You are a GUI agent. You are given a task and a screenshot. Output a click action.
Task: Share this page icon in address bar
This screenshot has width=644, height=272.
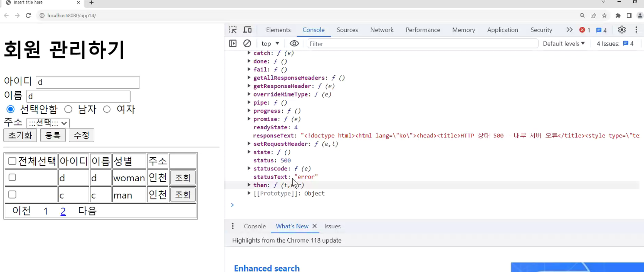tap(593, 16)
